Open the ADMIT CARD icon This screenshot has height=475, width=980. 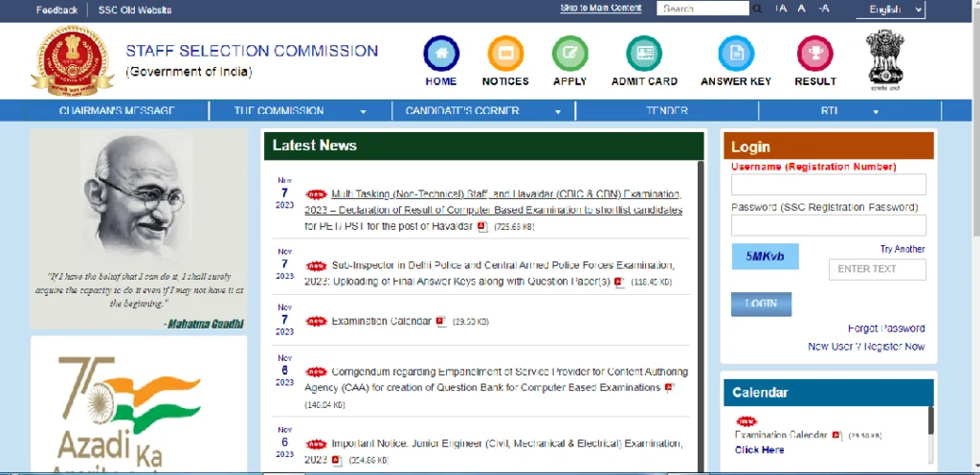(x=644, y=54)
